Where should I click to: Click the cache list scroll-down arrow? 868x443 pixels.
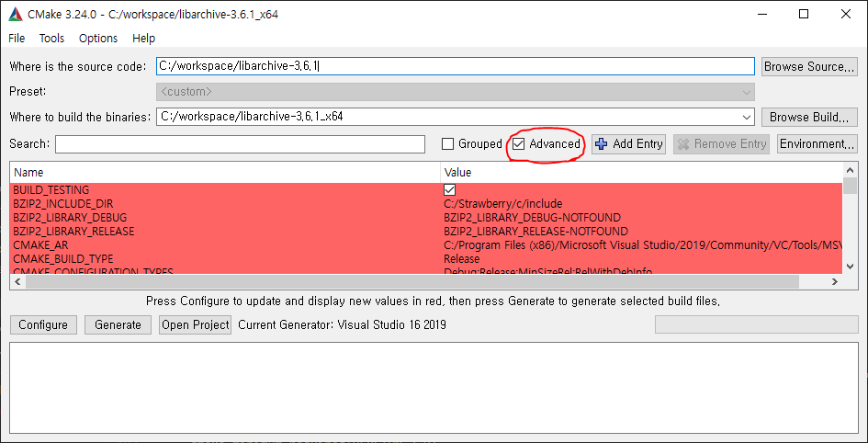[850, 267]
